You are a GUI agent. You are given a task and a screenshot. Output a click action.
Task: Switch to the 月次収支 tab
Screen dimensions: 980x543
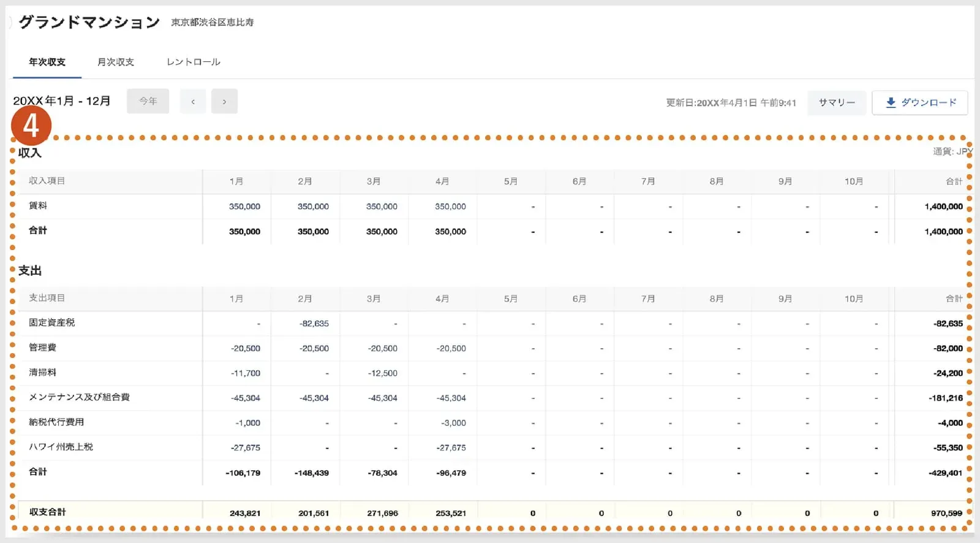coord(116,62)
